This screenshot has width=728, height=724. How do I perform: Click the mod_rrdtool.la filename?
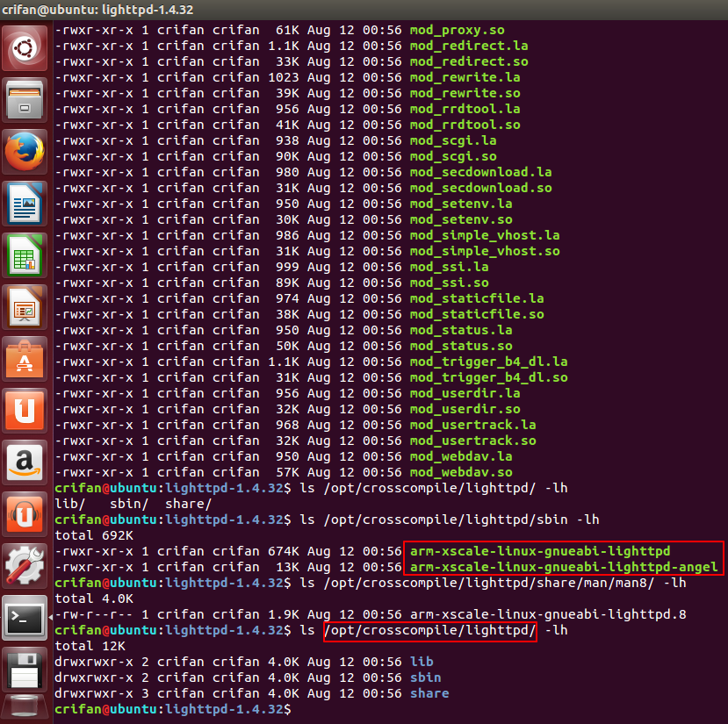pos(465,109)
